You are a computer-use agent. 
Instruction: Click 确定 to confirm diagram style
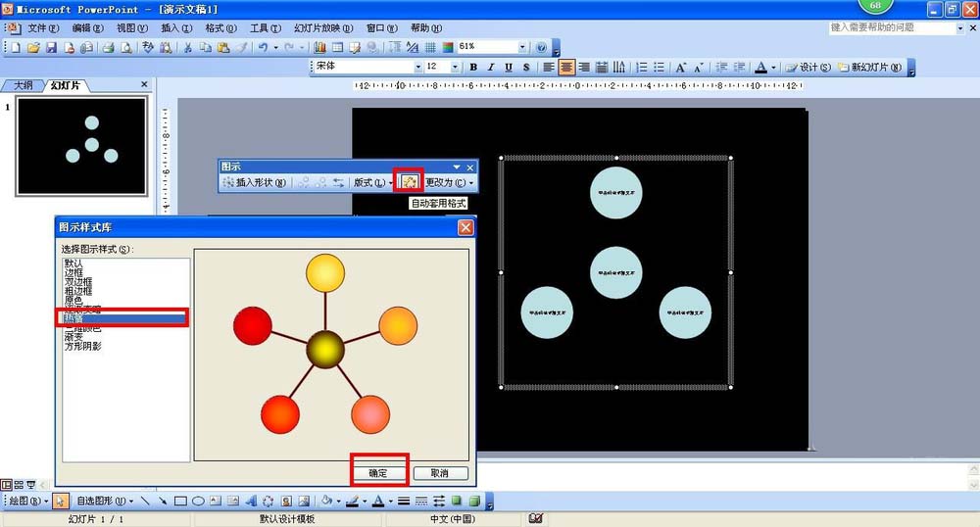coord(378,473)
